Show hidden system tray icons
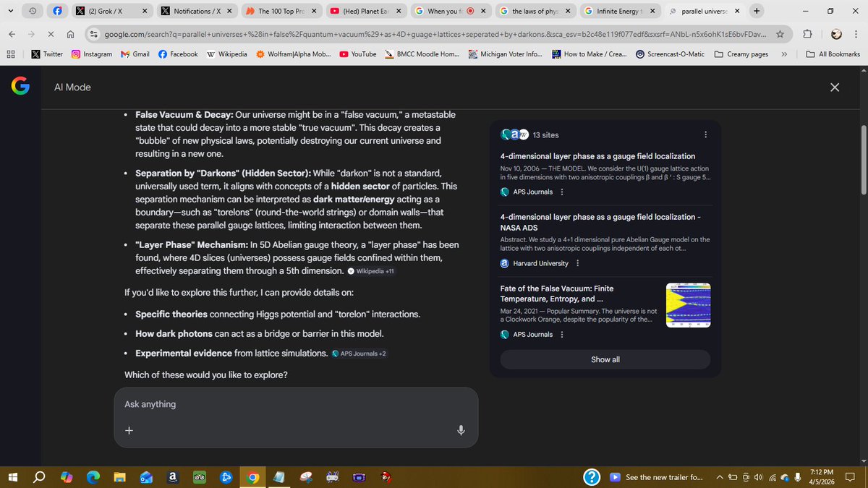 pyautogui.click(x=720, y=477)
